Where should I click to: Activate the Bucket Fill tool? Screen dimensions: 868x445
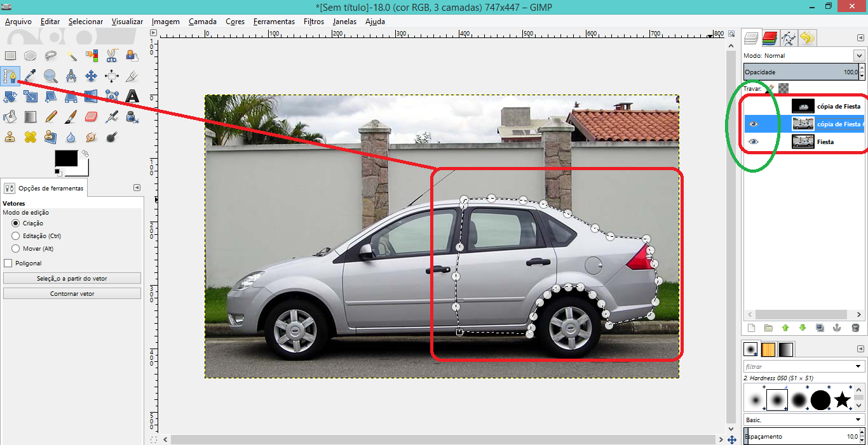(10, 117)
